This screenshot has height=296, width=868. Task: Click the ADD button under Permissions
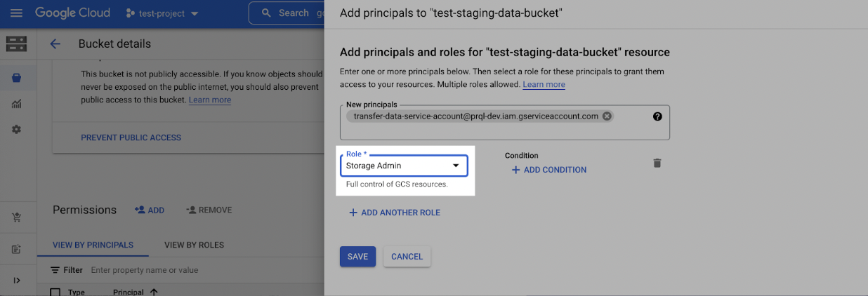149,210
